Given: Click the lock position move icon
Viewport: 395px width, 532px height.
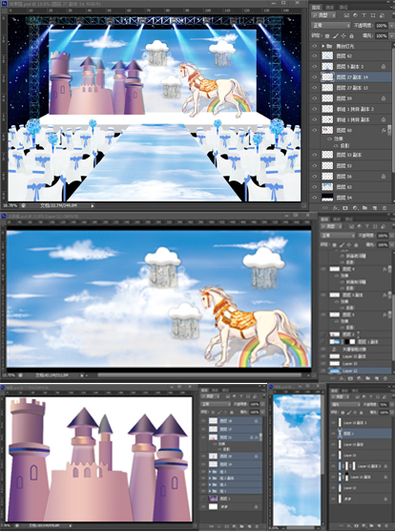Looking at the screenshot, I should [343, 35].
